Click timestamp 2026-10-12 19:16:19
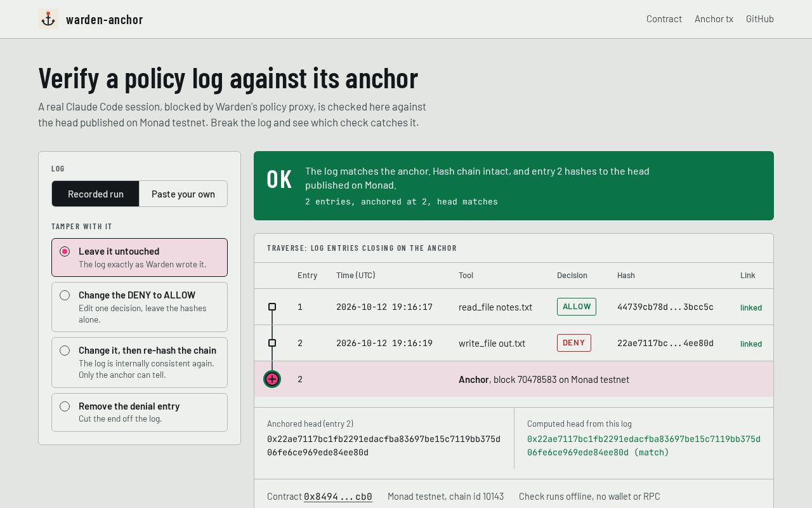This screenshot has width=812, height=508. [x=384, y=343]
